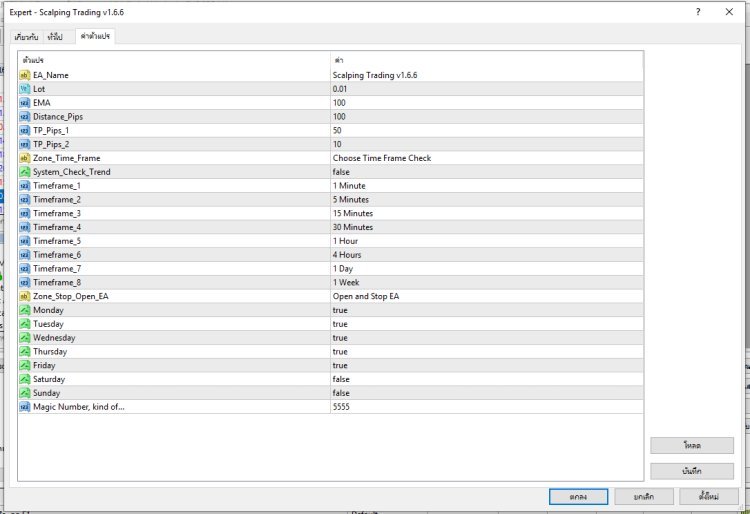This screenshot has height=514, width=750.
Task: Open Timeframe_1 value '1 Minute' dropdown
Action: click(349, 186)
